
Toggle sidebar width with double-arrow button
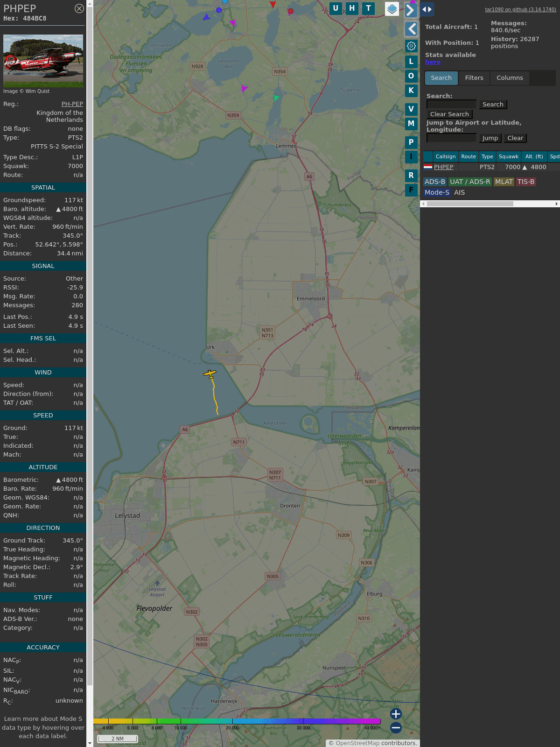click(x=427, y=9)
